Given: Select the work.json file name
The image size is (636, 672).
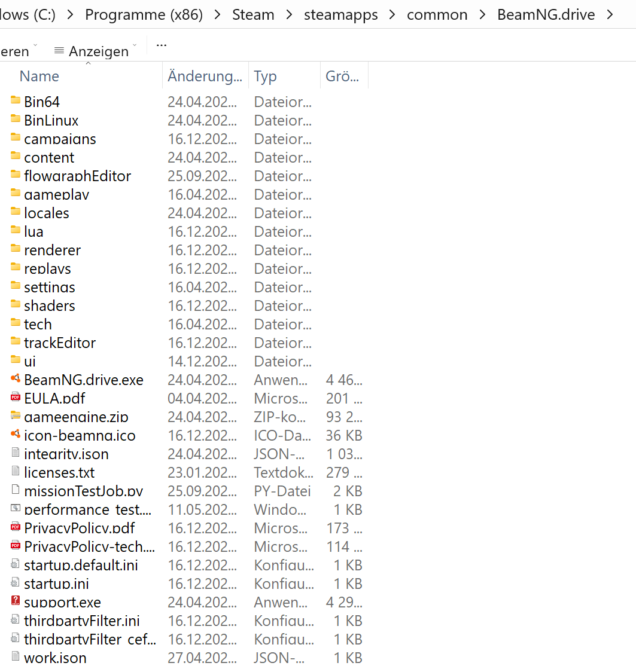Looking at the screenshot, I should 55,658.
